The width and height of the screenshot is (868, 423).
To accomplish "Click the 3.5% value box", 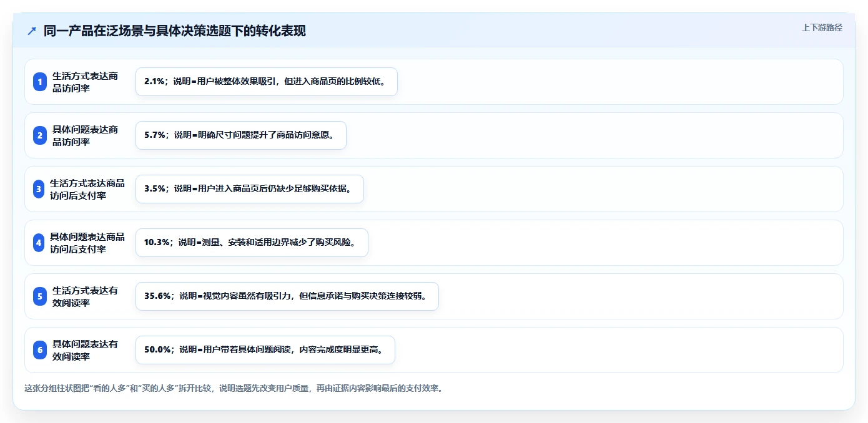I will tap(250, 189).
